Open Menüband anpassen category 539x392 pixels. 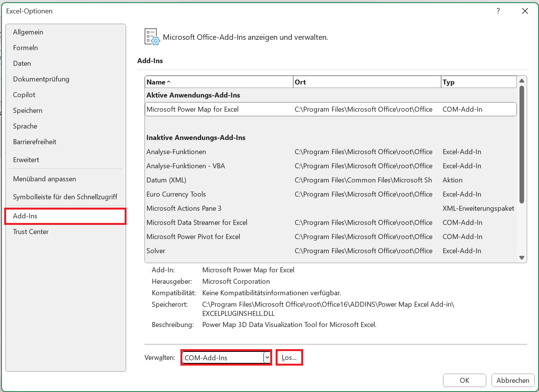(66, 179)
